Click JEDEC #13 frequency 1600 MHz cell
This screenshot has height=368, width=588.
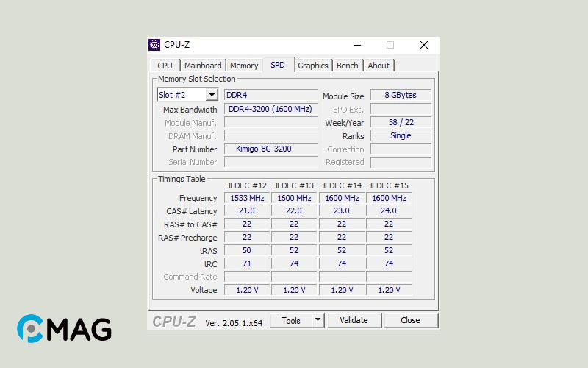294,198
